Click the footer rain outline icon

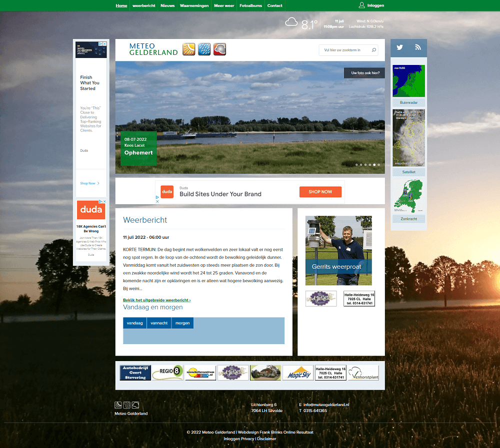pyautogui.click(x=126, y=405)
